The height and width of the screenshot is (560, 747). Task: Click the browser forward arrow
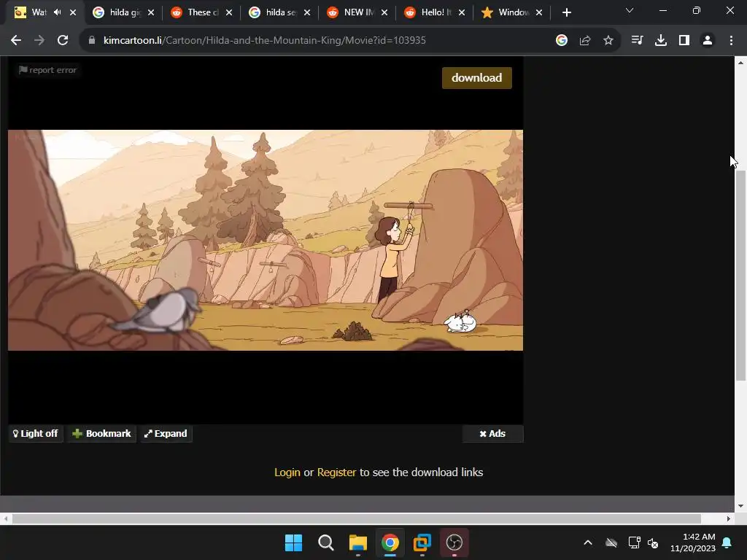coord(39,41)
